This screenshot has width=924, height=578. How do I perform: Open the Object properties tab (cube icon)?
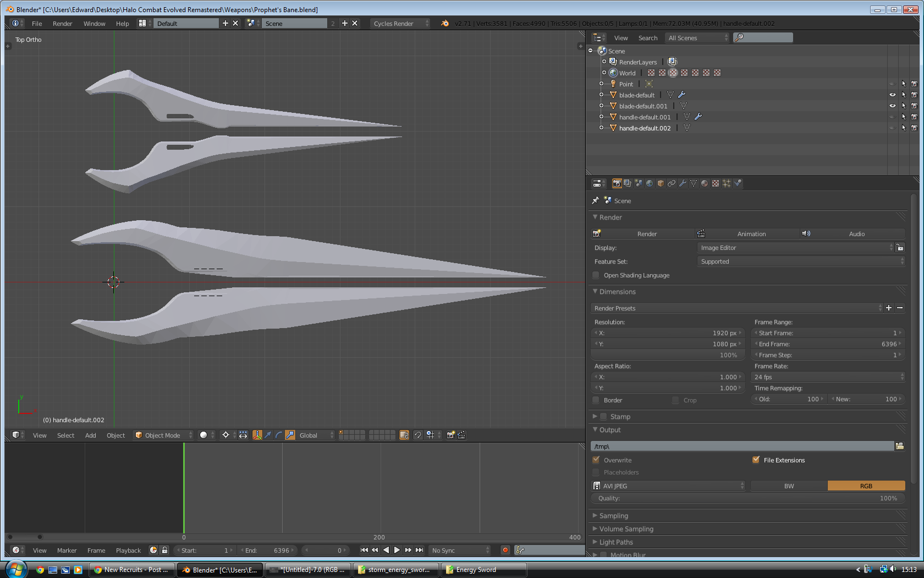661,183
